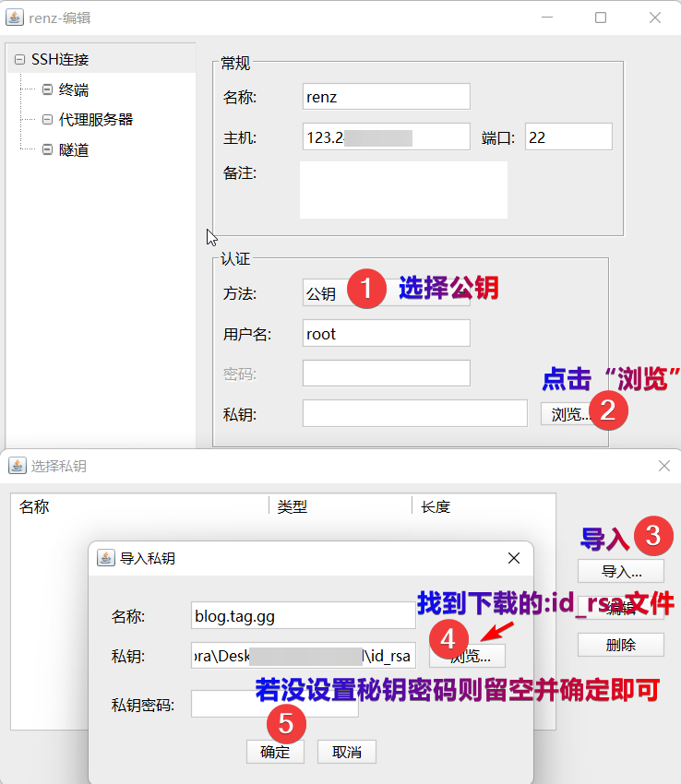The width and height of the screenshot is (681, 784).
Task: Click the 私钥 path field ending id_rsa
Action: [x=304, y=656]
